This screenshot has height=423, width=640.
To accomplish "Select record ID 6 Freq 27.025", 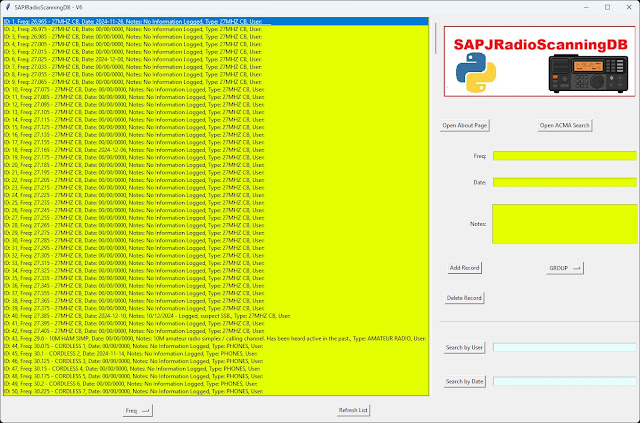I will (x=216, y=59).
